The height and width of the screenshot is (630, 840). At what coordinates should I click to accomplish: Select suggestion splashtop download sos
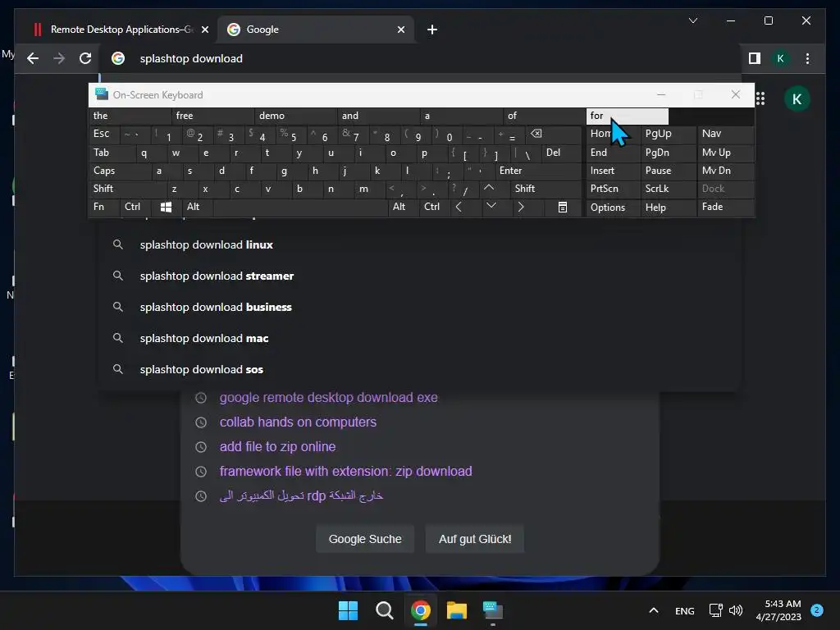419,369
